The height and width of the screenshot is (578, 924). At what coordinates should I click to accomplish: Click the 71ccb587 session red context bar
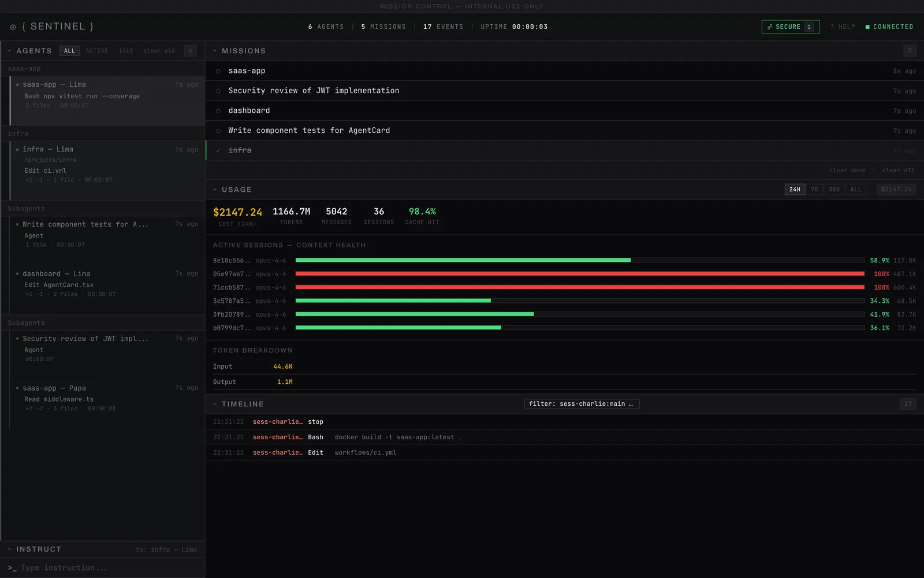(580, 287)
